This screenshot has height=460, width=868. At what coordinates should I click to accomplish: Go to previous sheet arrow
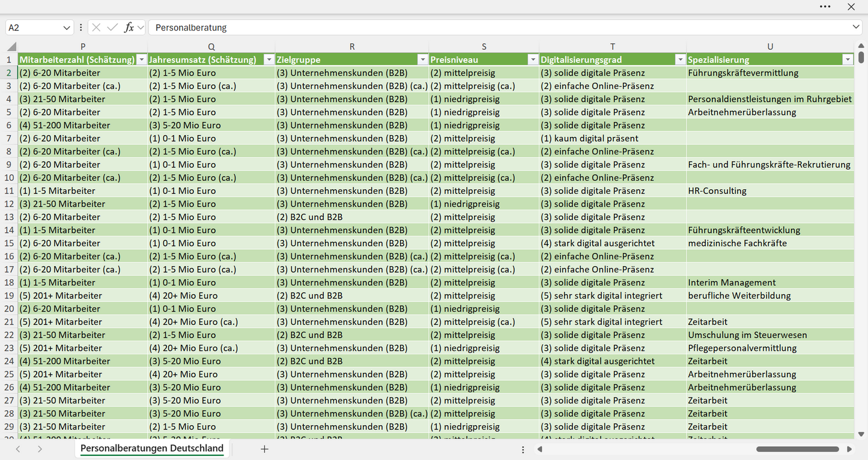pyautogui.click(x=18, y=449)
